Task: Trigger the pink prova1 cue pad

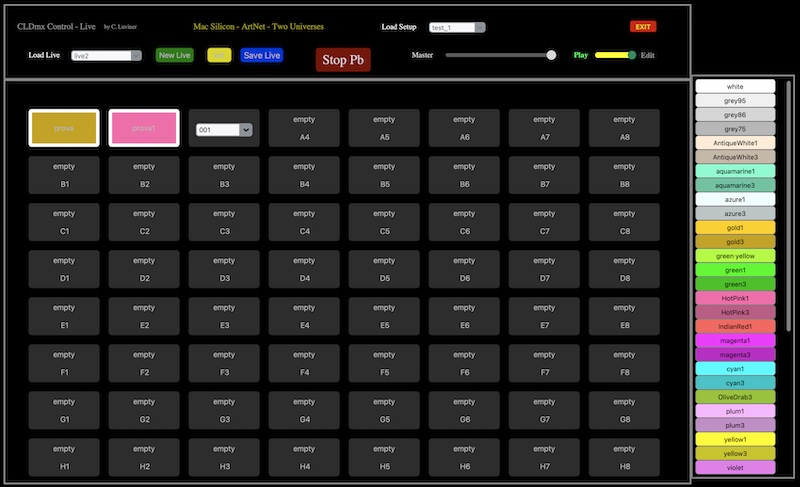Action: [144, 128]
